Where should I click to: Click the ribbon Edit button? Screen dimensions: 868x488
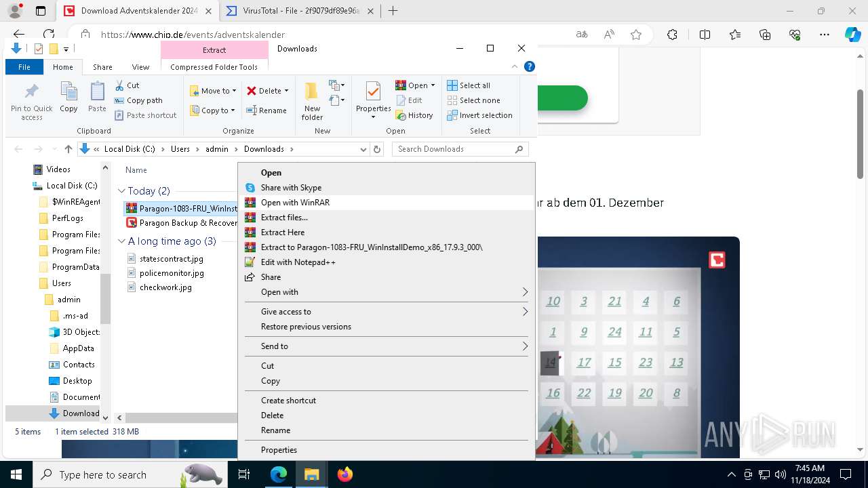409,100
